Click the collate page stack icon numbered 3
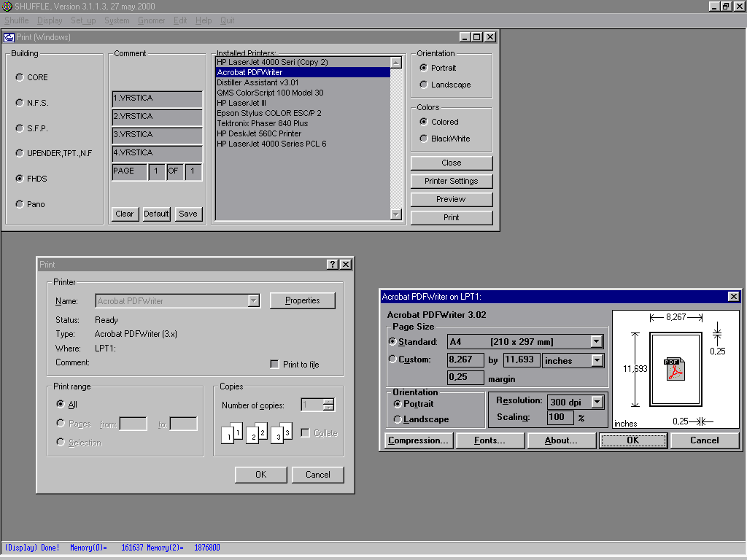The image size is (747, 560). [x=282, y=433]
